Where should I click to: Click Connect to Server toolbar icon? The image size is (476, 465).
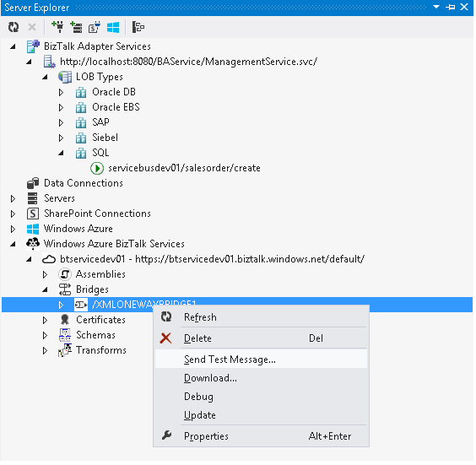pos(76,27)
